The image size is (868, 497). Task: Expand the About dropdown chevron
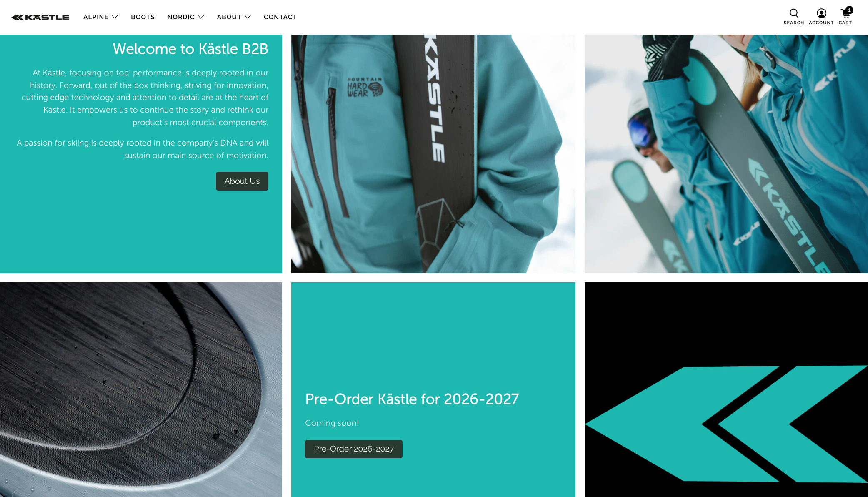(248, 17)
